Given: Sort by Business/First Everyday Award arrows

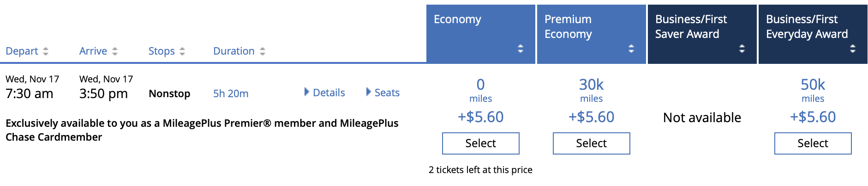Looking at the screenshot, I should (x=853, y=49).
